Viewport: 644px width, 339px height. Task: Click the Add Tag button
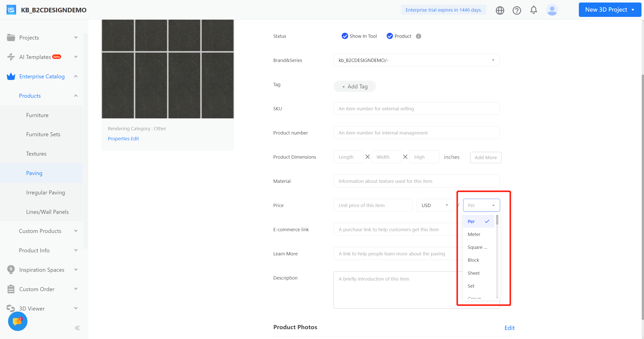coord(354,86)
